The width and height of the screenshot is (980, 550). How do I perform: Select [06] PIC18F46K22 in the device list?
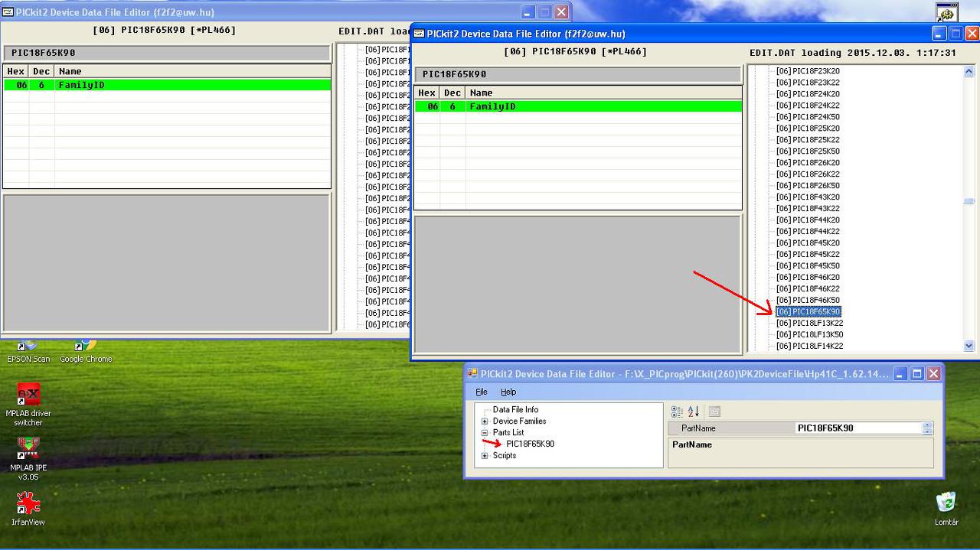[808, 289]
